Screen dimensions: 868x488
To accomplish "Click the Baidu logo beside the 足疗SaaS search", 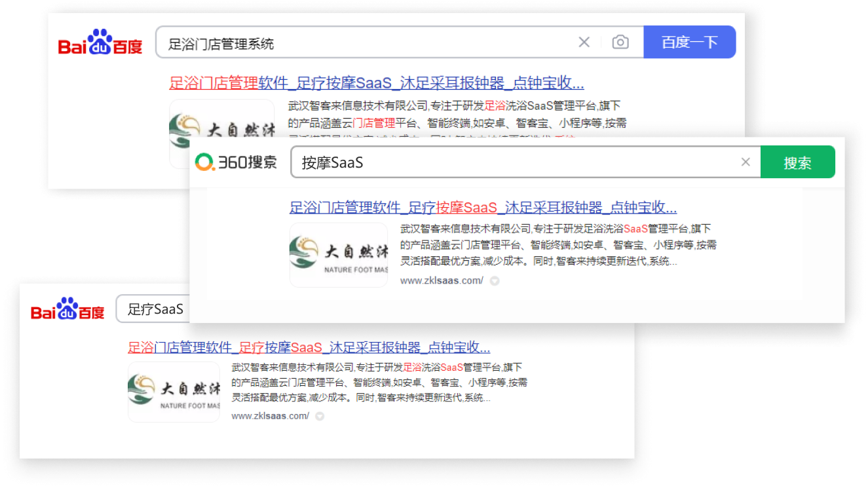I will pos(67,309).
